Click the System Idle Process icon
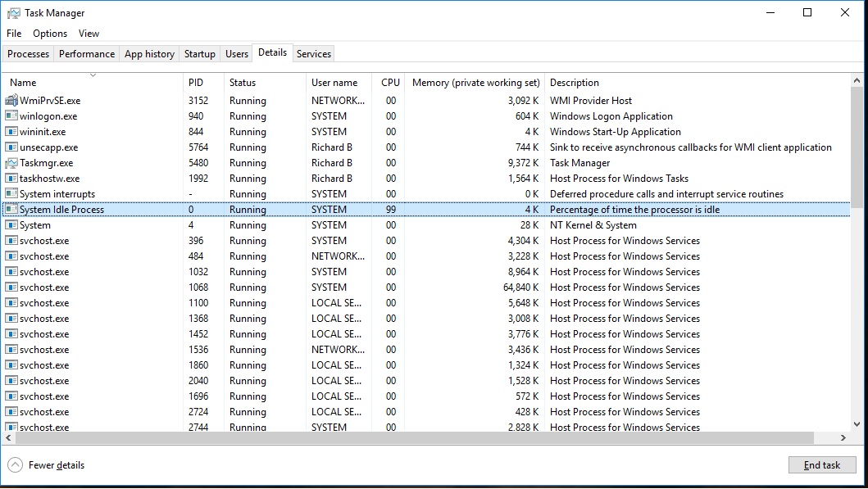Viewport: 868px width, 489px height. pos(11,210)
